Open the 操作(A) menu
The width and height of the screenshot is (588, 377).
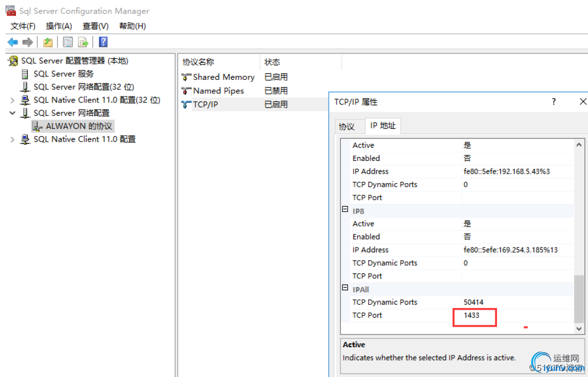click(59, 26)
